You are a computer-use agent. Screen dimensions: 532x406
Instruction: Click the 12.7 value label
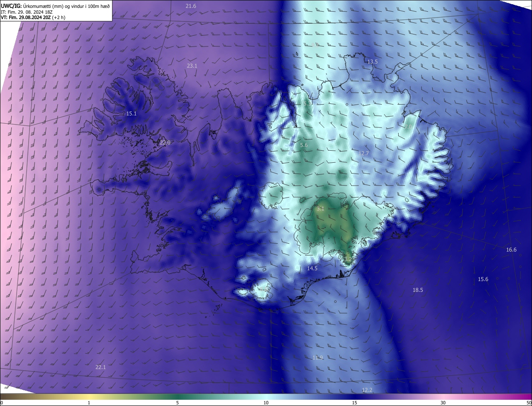[364, 154]
